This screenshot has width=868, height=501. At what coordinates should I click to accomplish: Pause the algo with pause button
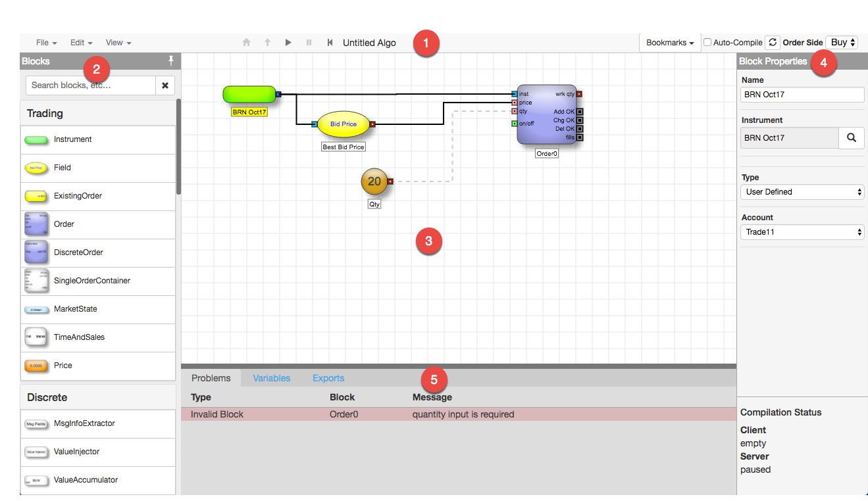tap(309, 43)
